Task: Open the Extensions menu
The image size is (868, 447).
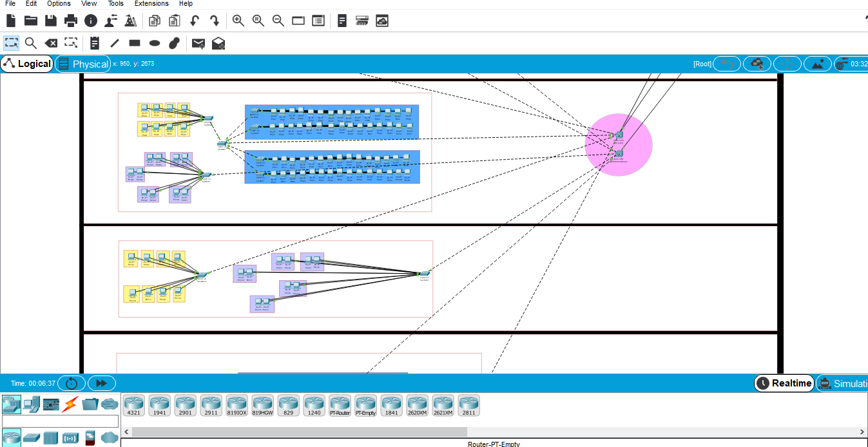Action: 151,4
